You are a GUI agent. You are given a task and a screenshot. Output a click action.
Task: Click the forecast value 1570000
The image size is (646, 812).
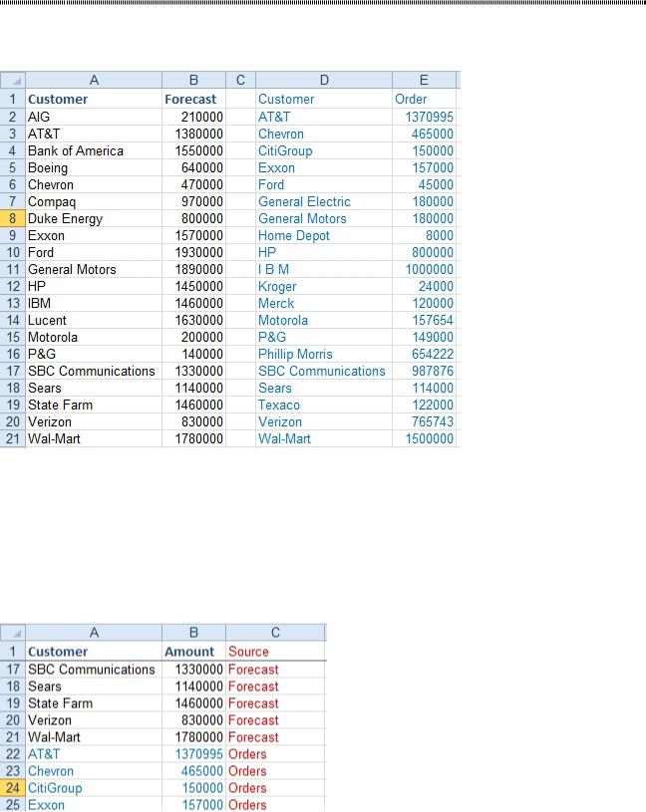coord(193,235)
